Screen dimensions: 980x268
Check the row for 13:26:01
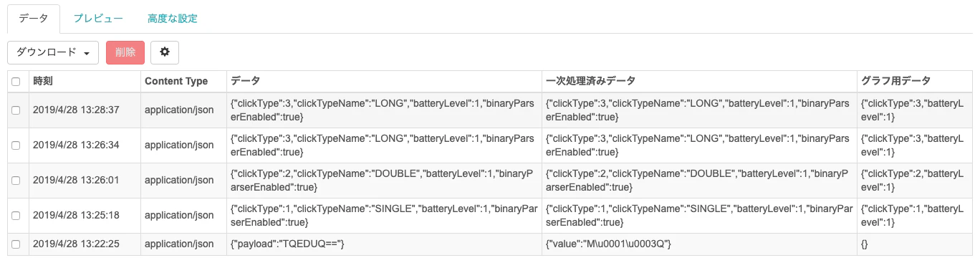click(16, 180)
